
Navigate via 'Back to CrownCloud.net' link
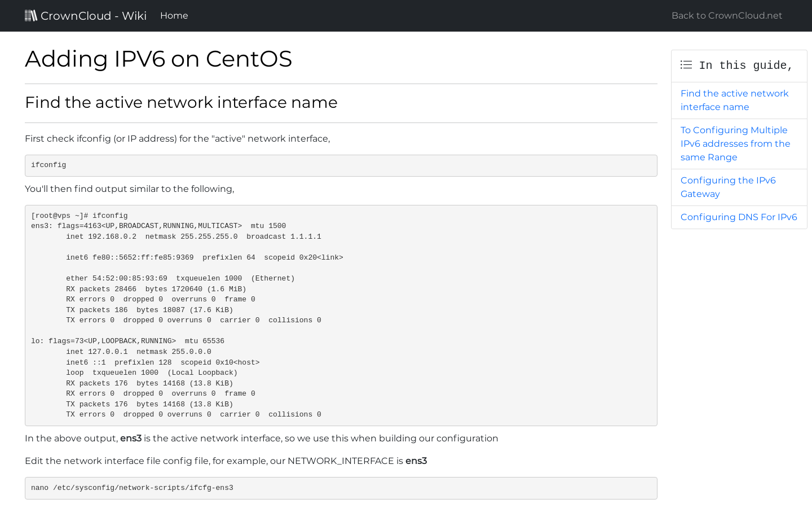point(726,15)
